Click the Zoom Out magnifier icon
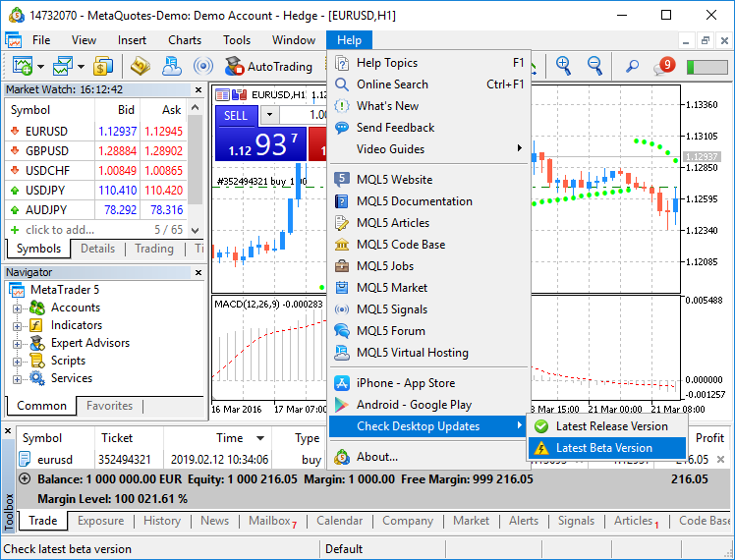 point(594,66)
